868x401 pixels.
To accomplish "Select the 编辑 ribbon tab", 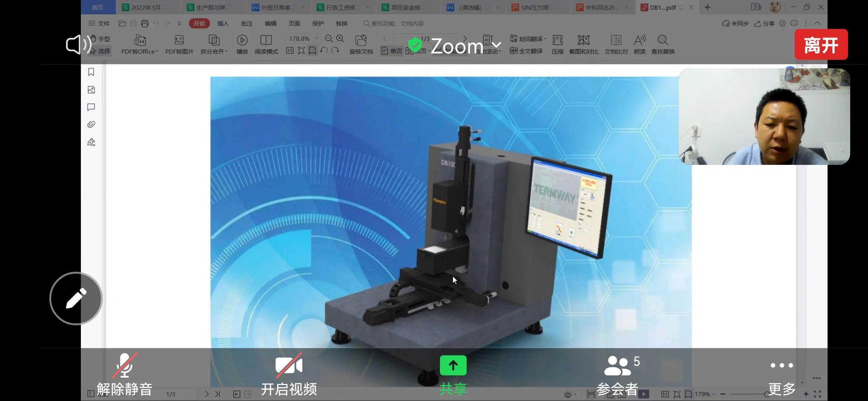I will point(270,23).
